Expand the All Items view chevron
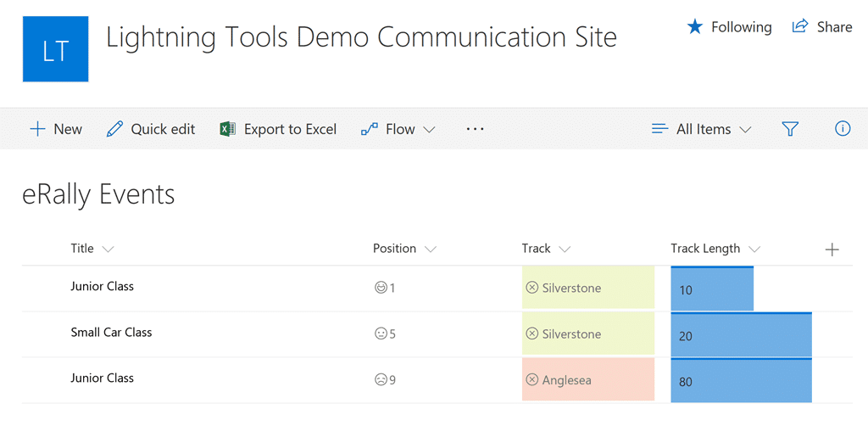The image size is (868, 426). [x=745, y=130]
